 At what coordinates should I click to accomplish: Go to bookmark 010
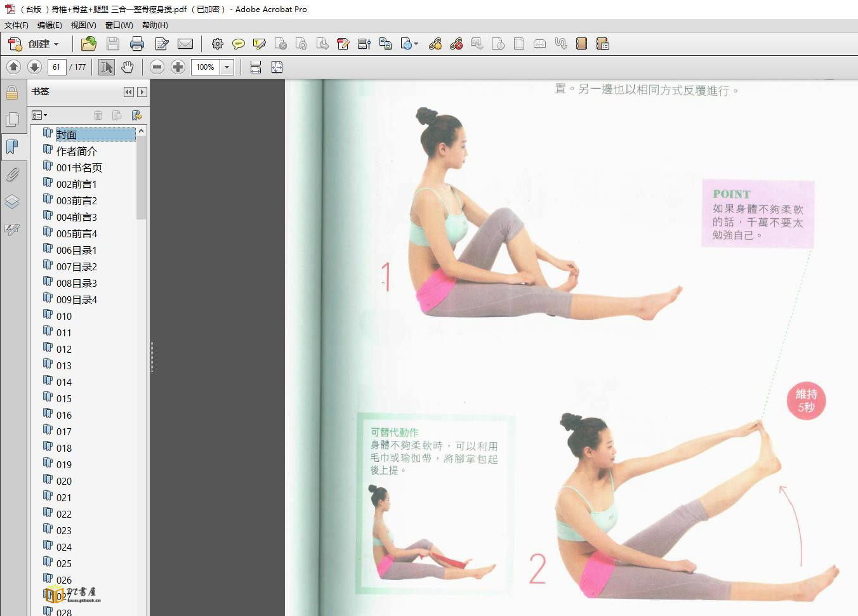click(x=64, y=316)
